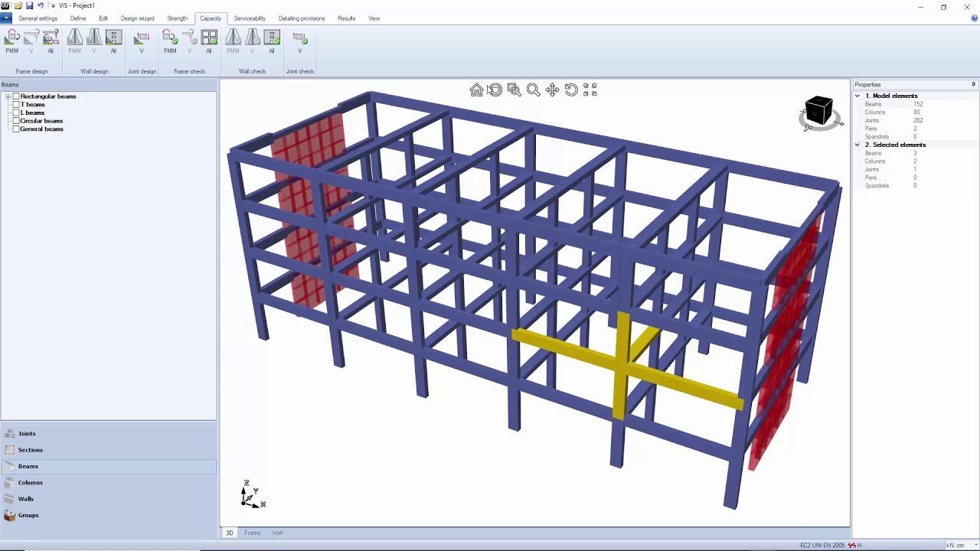Viewport: 980px width, 551px height.
Task: Select the Circular beams tree item
Action: click(x=41, y=121)
